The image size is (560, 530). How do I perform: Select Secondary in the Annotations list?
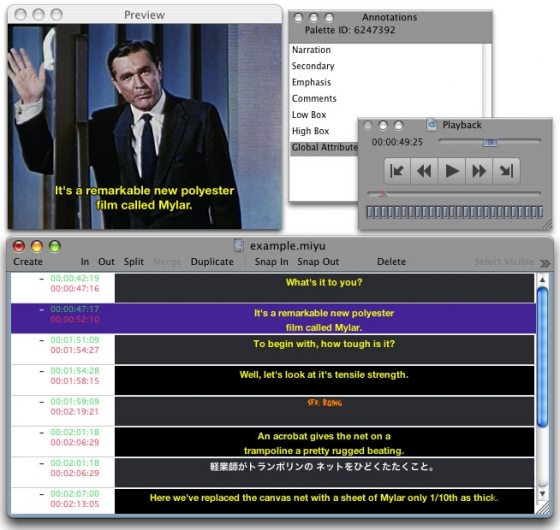[x=313, y=66]
